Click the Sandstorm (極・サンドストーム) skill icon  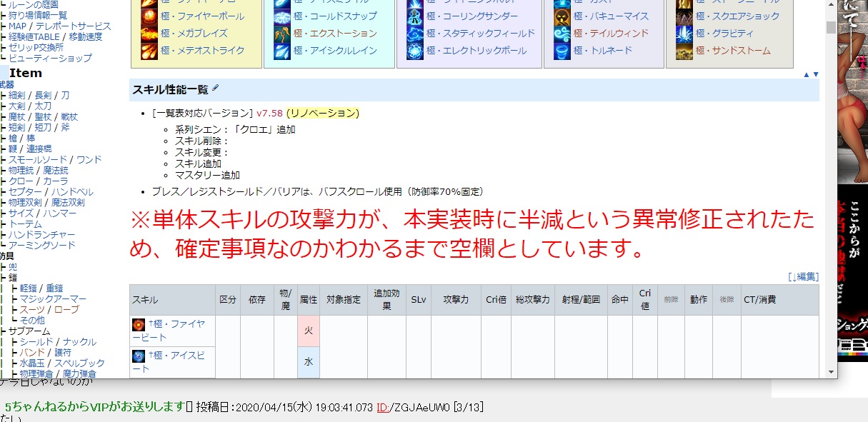684,51
